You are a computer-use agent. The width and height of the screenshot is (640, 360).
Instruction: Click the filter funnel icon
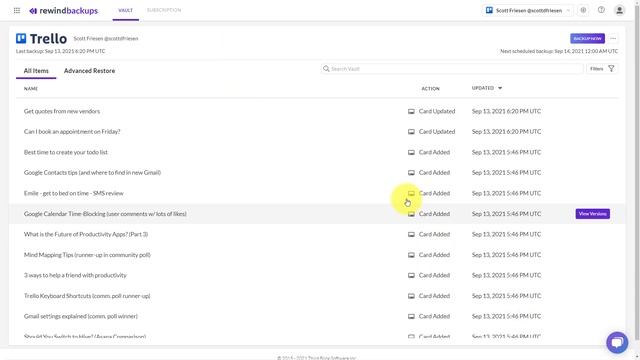coord(611,69)
